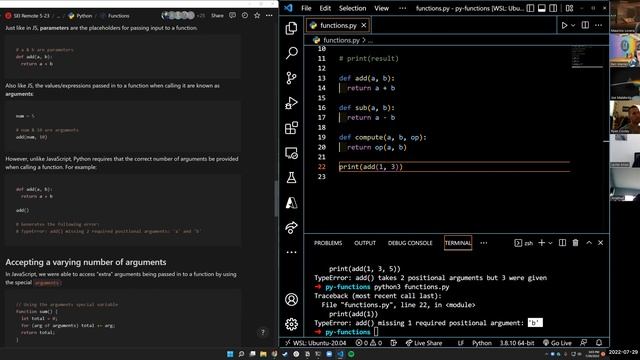Open the notes page ellipsis menu
Screen dimensions: 640x360
click(x=269, y=16)
